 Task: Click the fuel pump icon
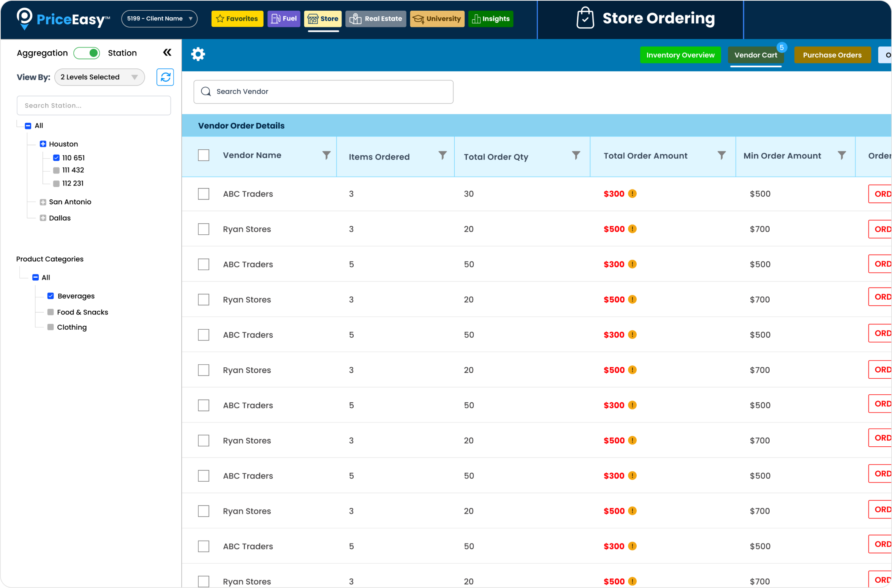tap(276, 19)
